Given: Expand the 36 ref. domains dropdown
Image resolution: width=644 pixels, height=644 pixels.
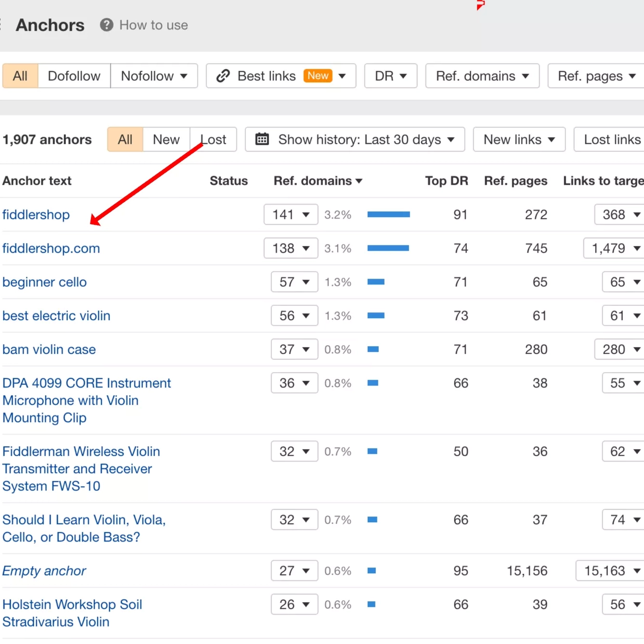Looking at the screenshot, I should 295,383.
